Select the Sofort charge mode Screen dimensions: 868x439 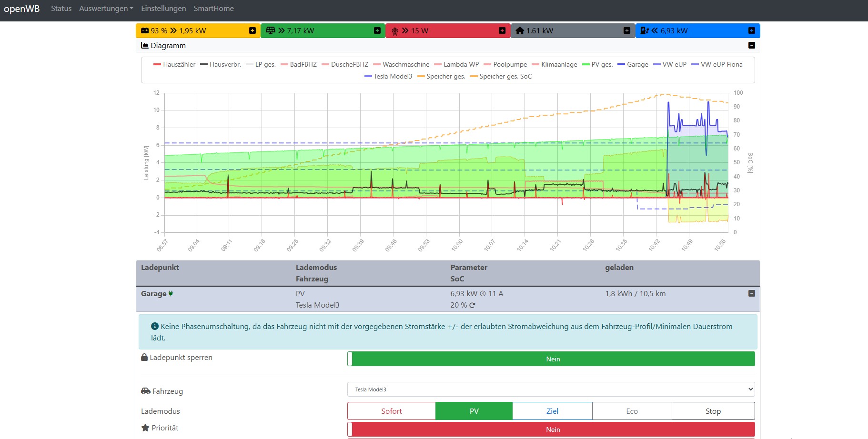(391, 411)
